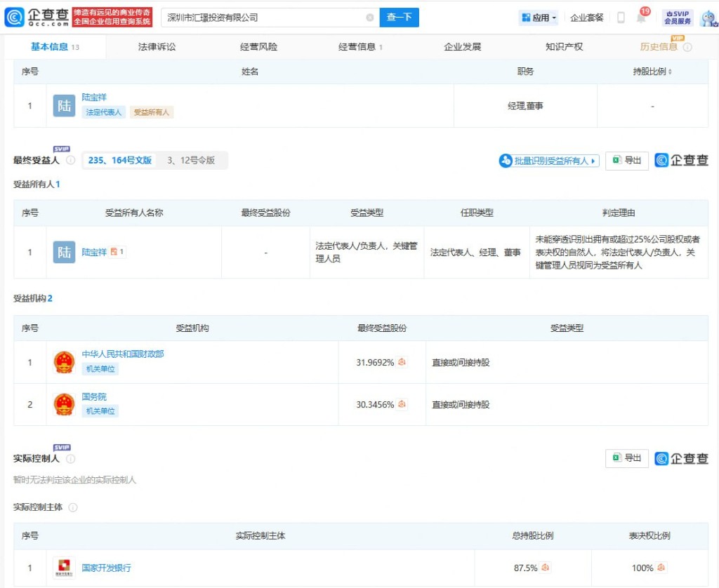Open 陆宝祥 profile in personnel table
Screen dimensions: 719x588
point(94,97)
